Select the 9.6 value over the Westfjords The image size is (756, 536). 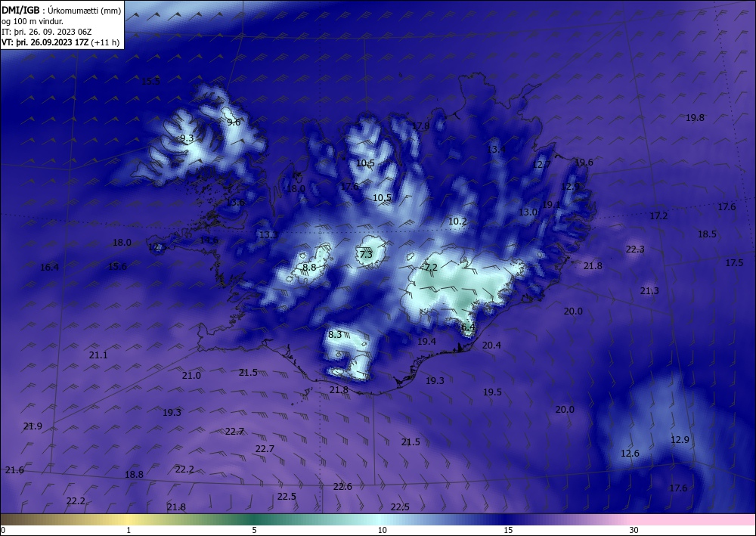click(x=234, y=122)
